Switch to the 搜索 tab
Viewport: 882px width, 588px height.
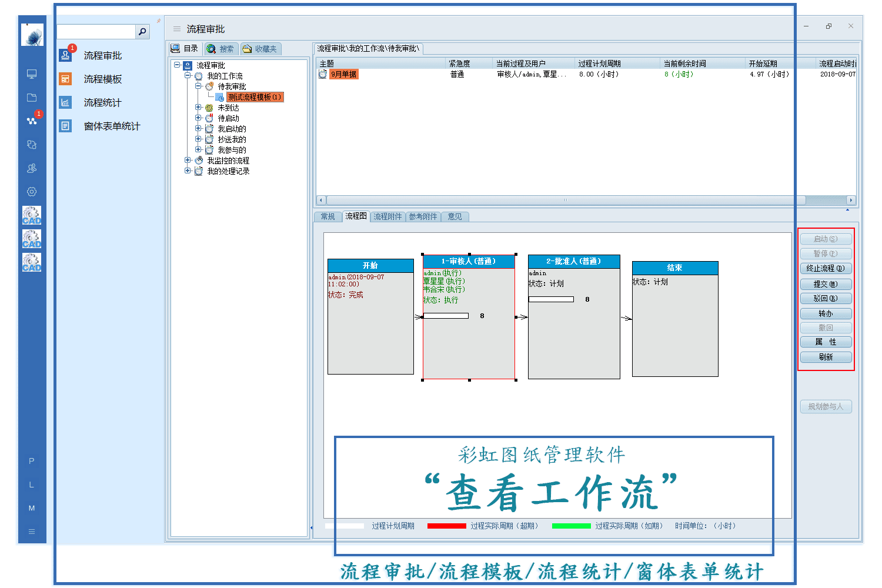pyautogui.click(x=220, y=49)
